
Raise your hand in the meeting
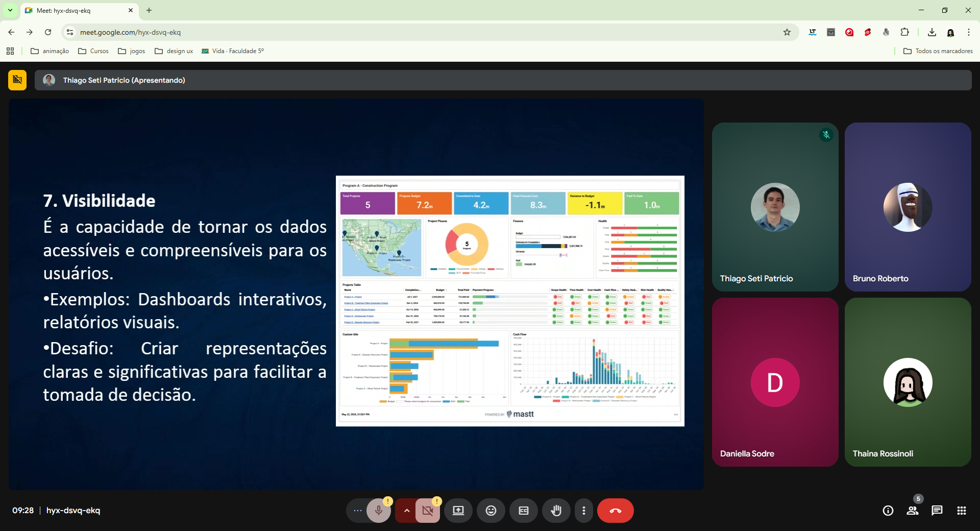tap(556, 511)
